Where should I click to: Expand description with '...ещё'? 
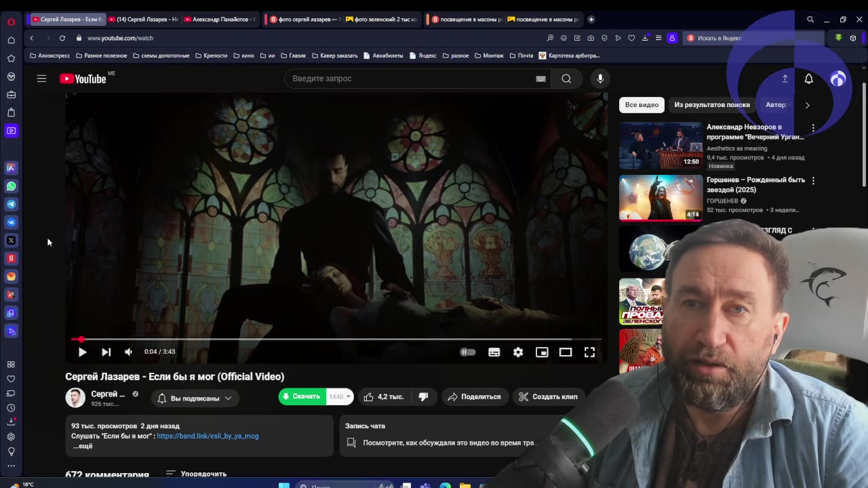[83, 446]
